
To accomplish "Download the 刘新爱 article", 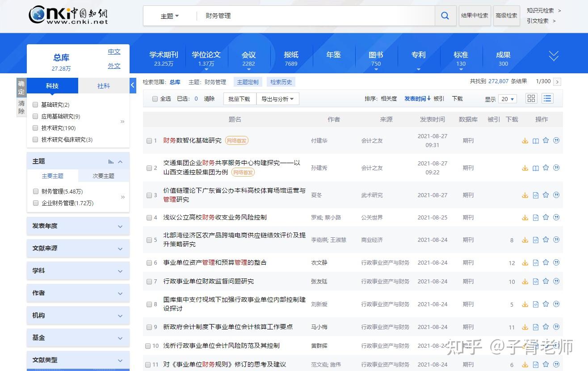I will pos(525,304).
